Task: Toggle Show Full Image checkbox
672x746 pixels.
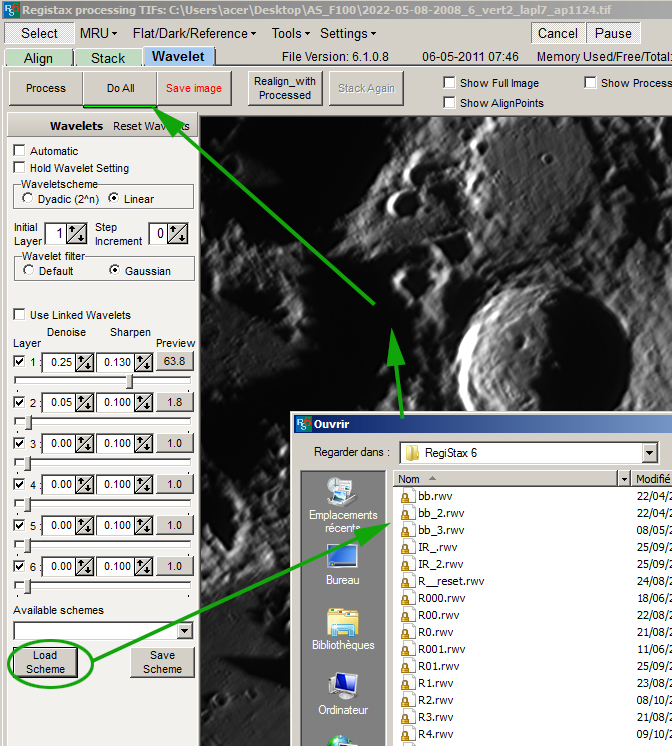Action: click(x=449, y=82)
